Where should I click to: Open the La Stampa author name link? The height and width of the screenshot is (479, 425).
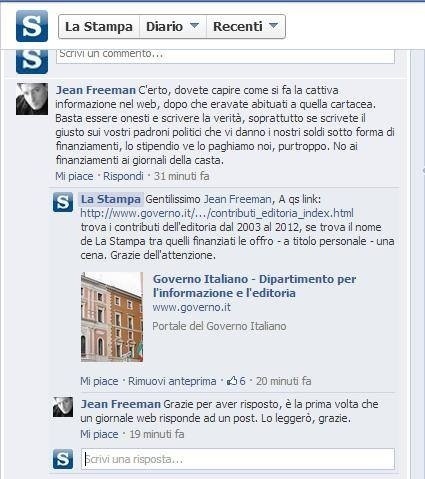(x=111, y=199)
